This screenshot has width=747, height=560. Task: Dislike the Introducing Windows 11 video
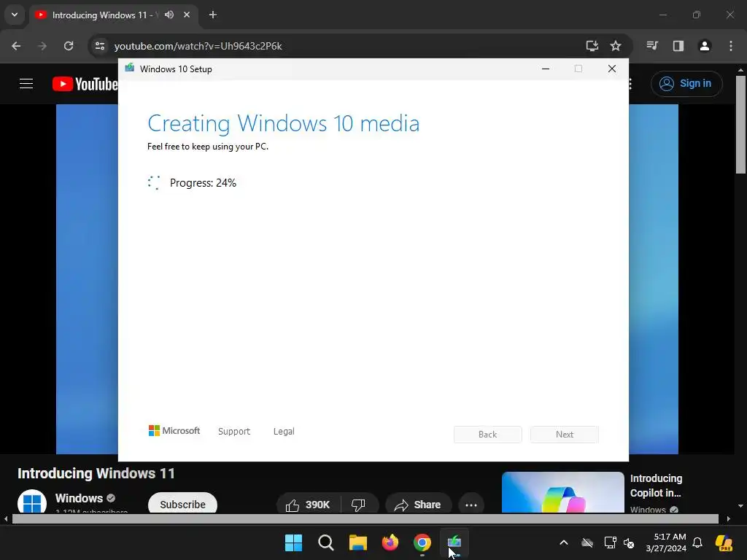(358, 505)
